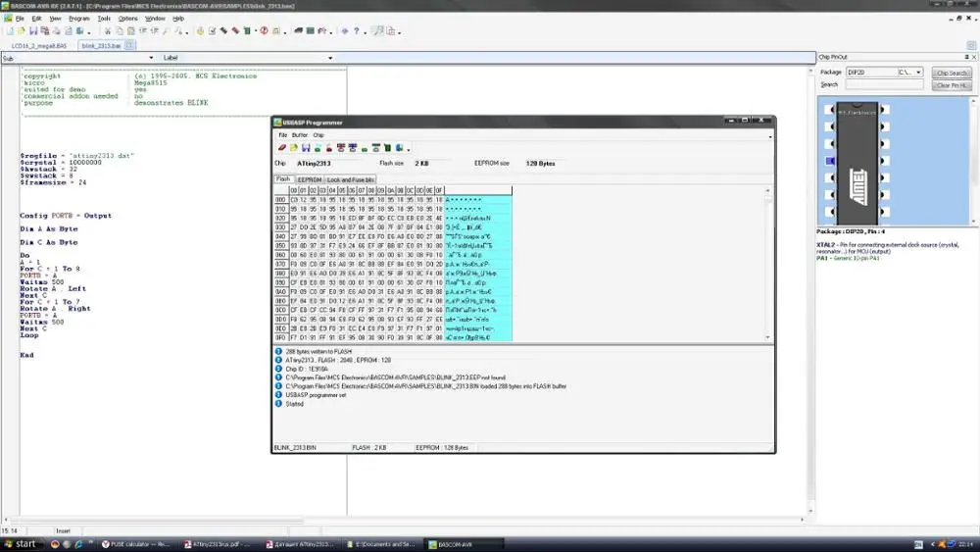Open the File menu in USBASP Programmer
980x552 pixels.
pyautogui.click(x=283, y=135)
